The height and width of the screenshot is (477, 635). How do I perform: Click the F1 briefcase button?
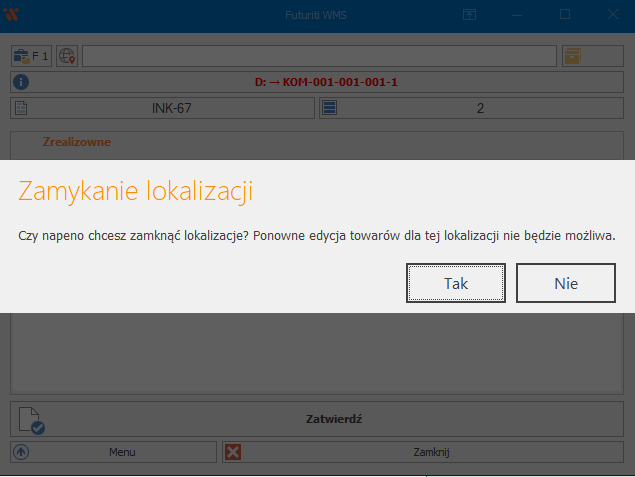pos(32,56)
